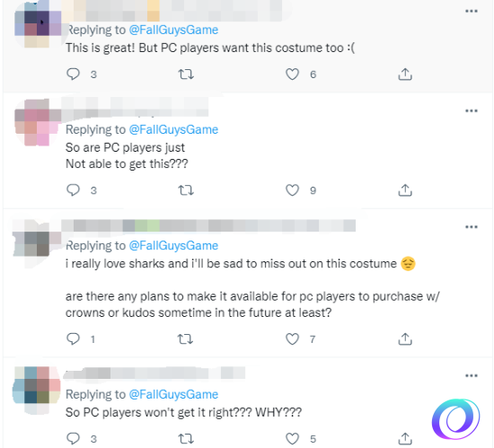Retweet the 'WHY???' tweet

[186, 438]
